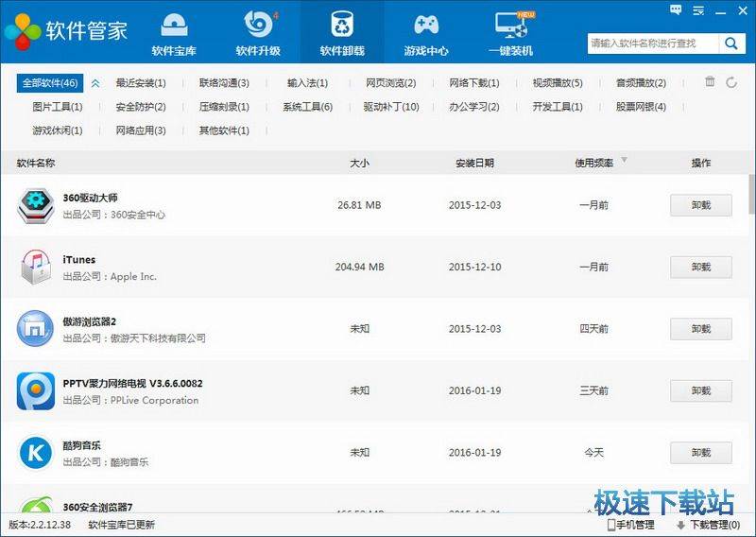Collapse the category list with double chevron
The width and height of the screenshot is (756, 537).
(95, 83)
